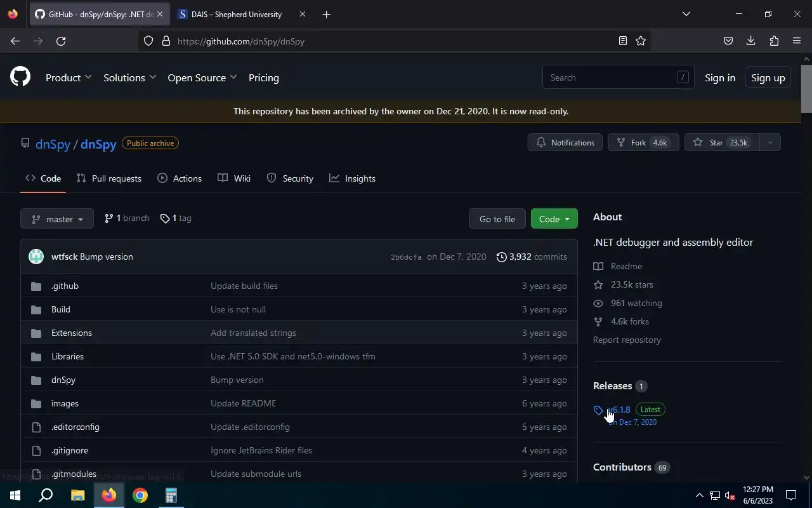The image size is (812, 508).
Task: Open taskbar Search magnifier
Action: pos(46,495)
